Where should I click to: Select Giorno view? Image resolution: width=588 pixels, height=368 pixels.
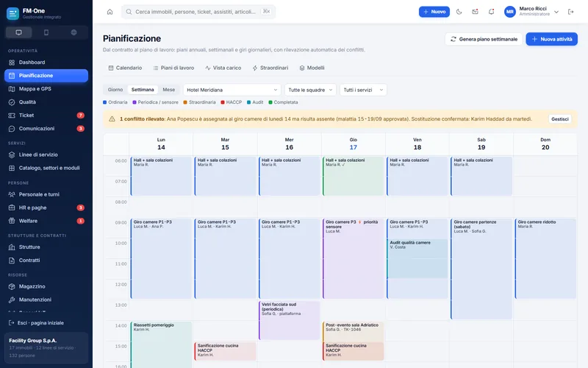(115, 90)
